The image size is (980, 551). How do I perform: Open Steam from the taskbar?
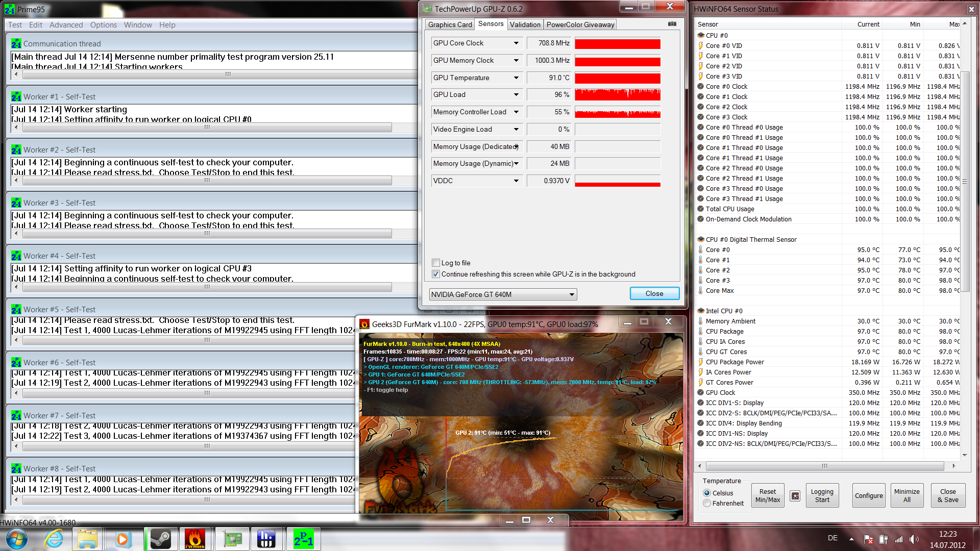(160, 539)
